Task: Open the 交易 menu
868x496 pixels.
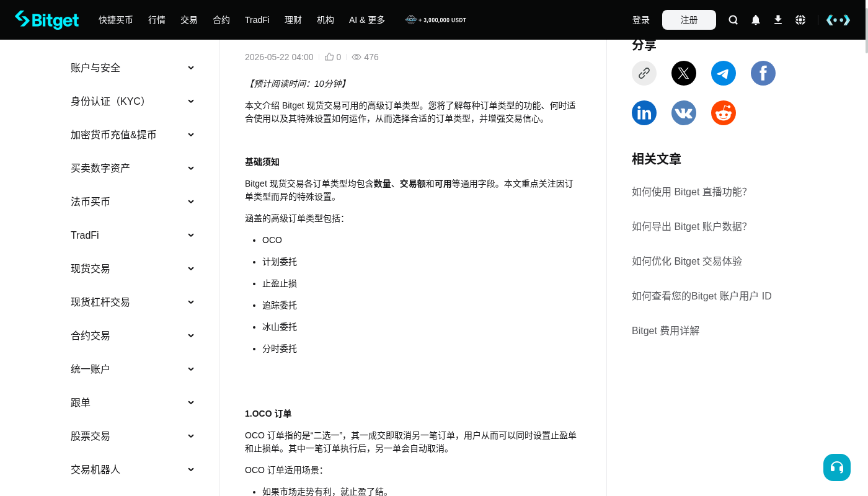Action: (x=189, y=20)
